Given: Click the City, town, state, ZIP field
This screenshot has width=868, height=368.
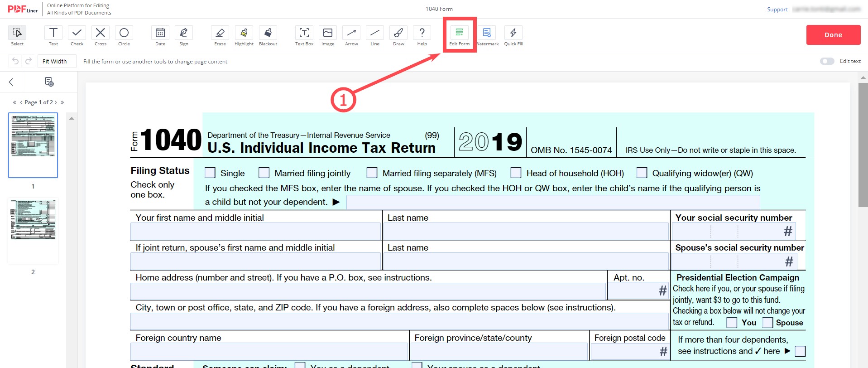Looking at the screenshot, I should (399, 321).
